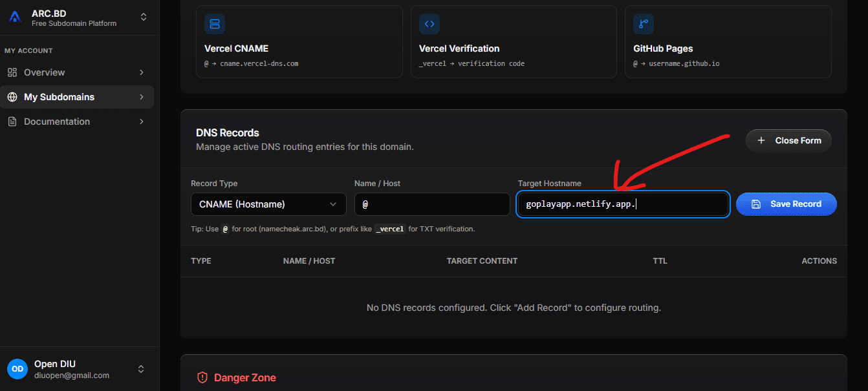Viewport: 868px width, 391px height.
Task: Click the No DNS records configured message
Action: point(514,308)
